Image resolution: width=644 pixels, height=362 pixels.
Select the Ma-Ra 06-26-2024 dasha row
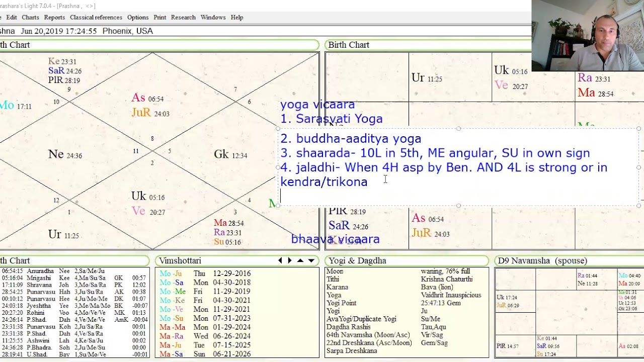tap(205, 336)
